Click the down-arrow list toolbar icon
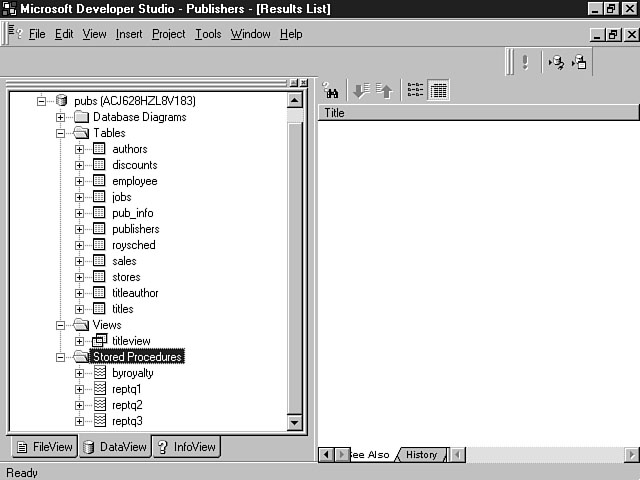Viewport: 640px width, 480px height. 361,91
